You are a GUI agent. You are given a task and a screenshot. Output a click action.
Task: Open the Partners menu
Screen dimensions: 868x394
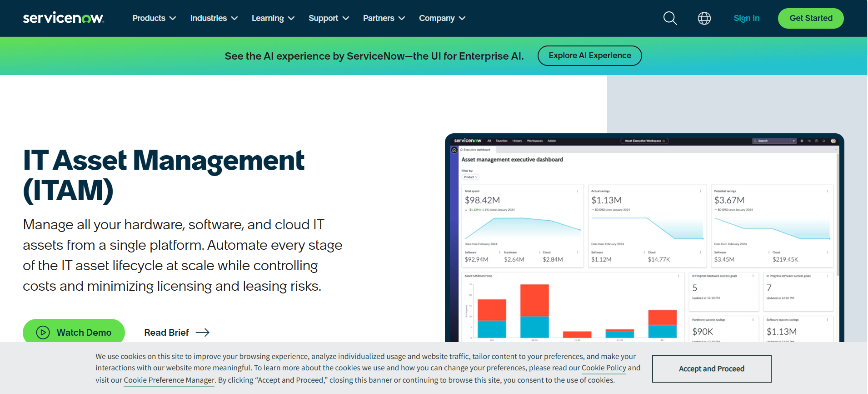(384, 18)
